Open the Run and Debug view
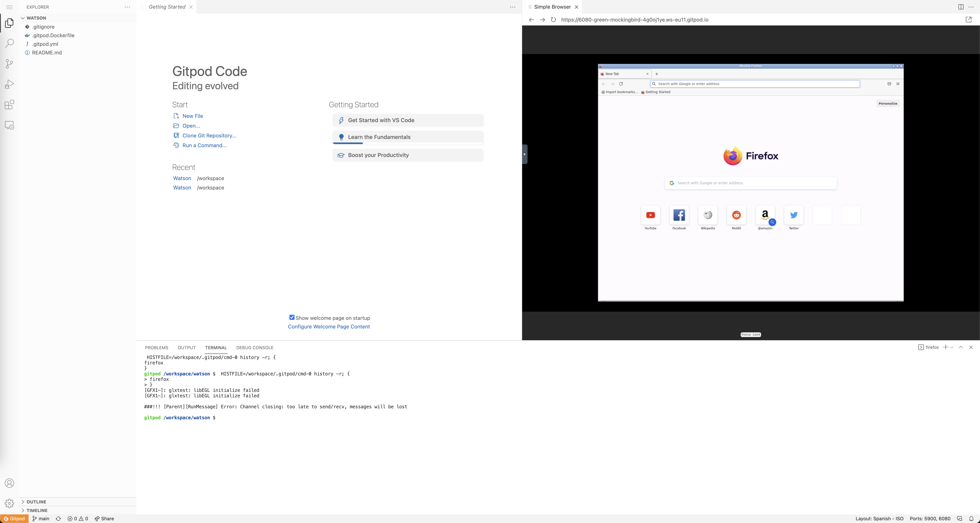 pos(9,84)
